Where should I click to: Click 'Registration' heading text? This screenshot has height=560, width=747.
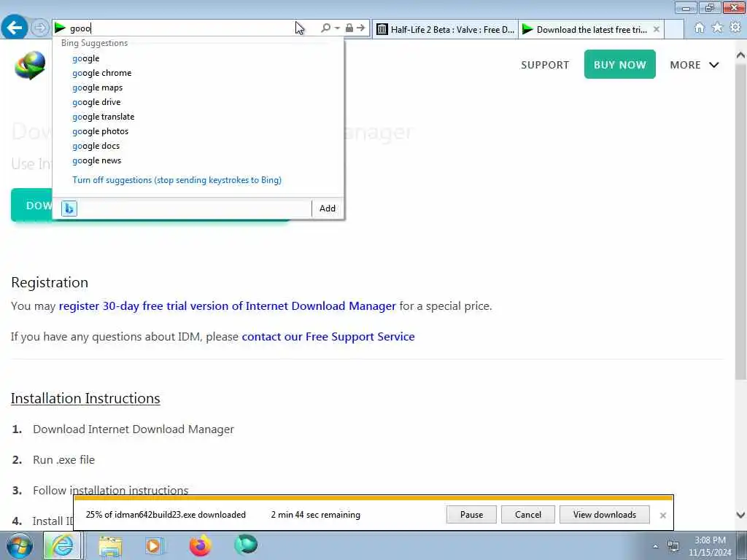pyautogui.click(x=50, y=282)
